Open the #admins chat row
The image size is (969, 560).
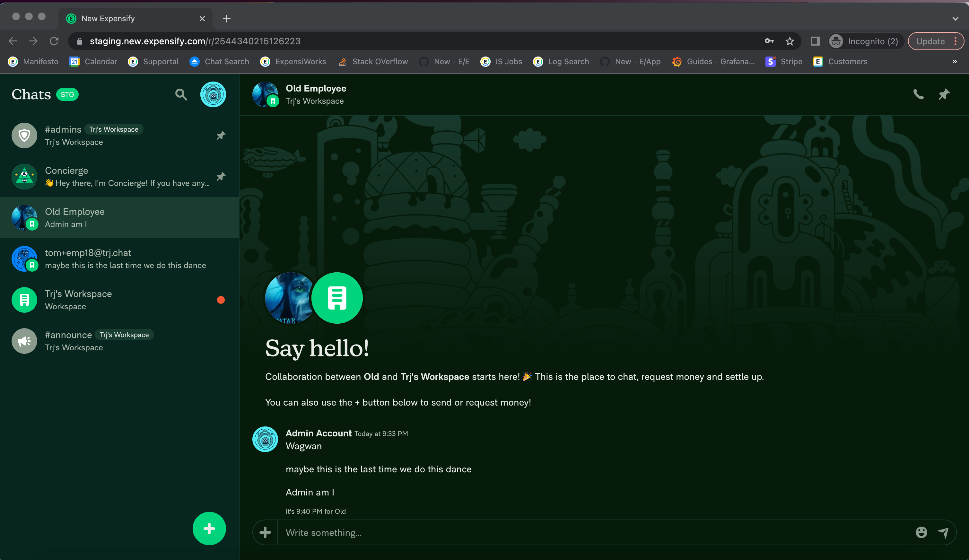119,136
